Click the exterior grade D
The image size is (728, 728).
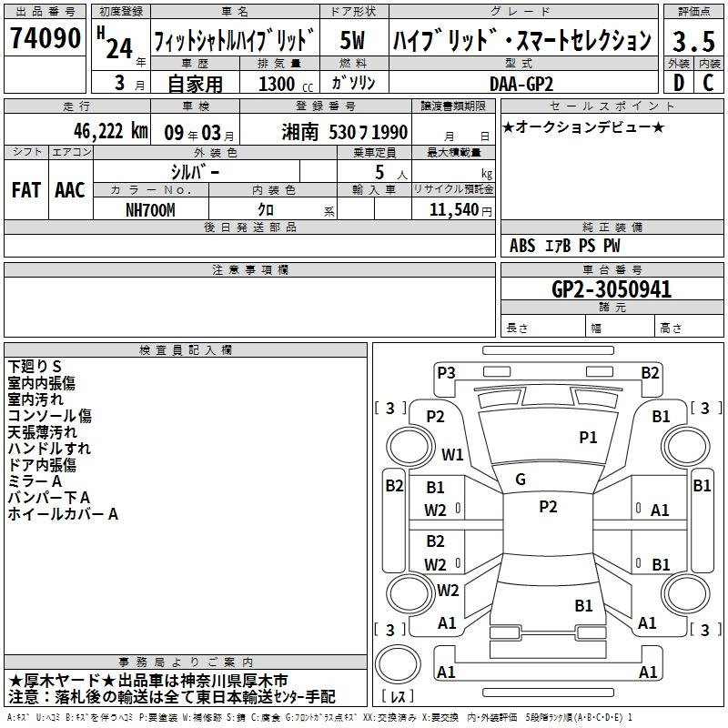[x=679, y=83]
